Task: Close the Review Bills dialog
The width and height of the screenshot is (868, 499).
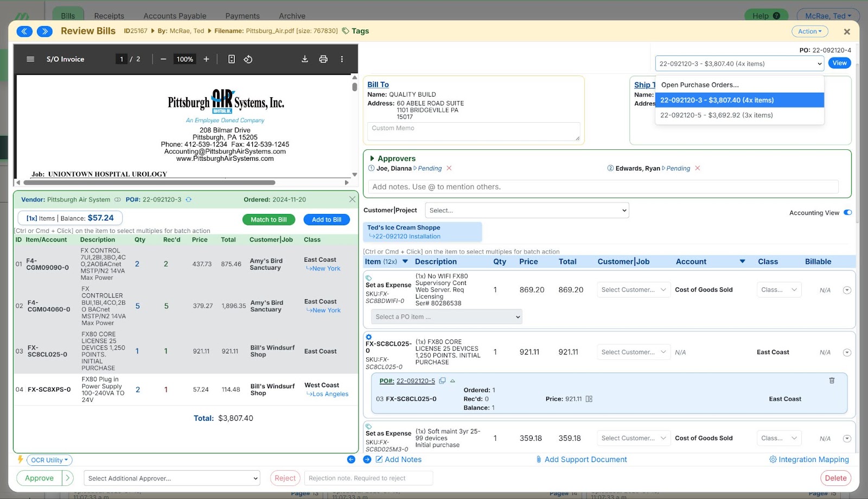Action: tap(847, 31)
